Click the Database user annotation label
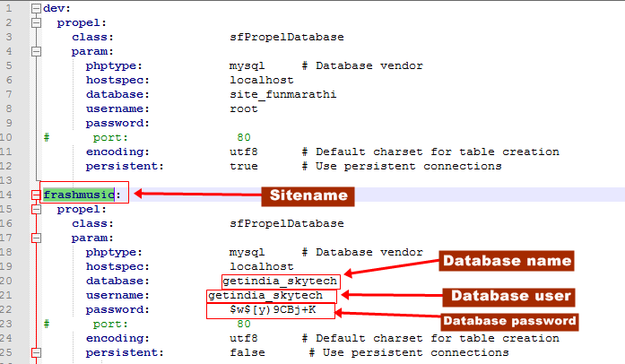The height and width of the screenshot is (364, 625). tap(509, 297)
